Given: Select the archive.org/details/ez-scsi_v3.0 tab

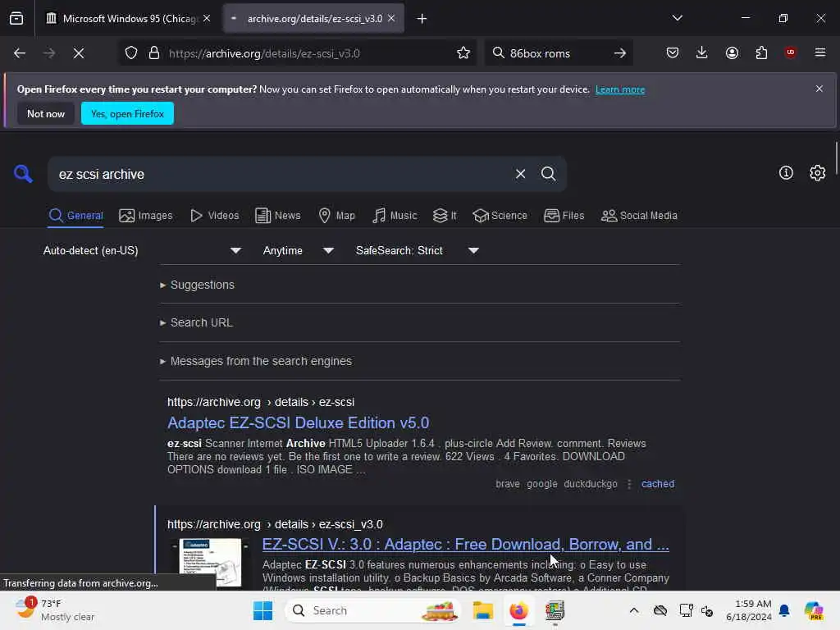Looking at the screenshot, I should (x=313, y=18).
